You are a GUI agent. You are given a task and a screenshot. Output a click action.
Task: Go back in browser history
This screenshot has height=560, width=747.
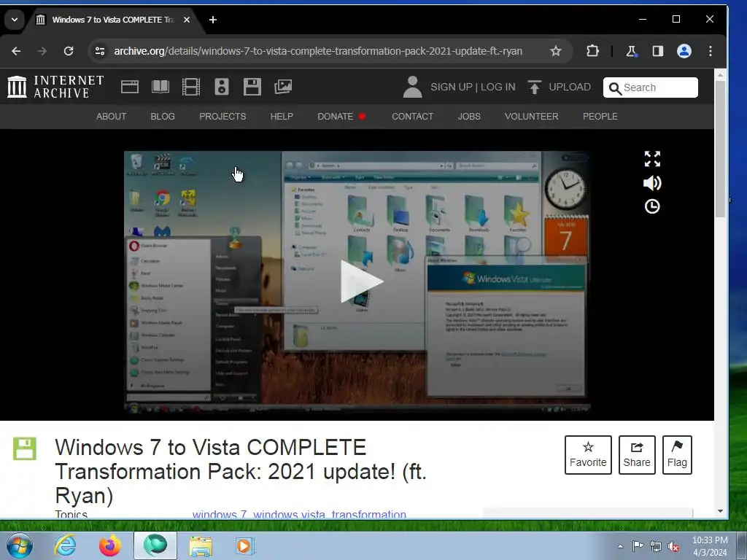point(16,51)
